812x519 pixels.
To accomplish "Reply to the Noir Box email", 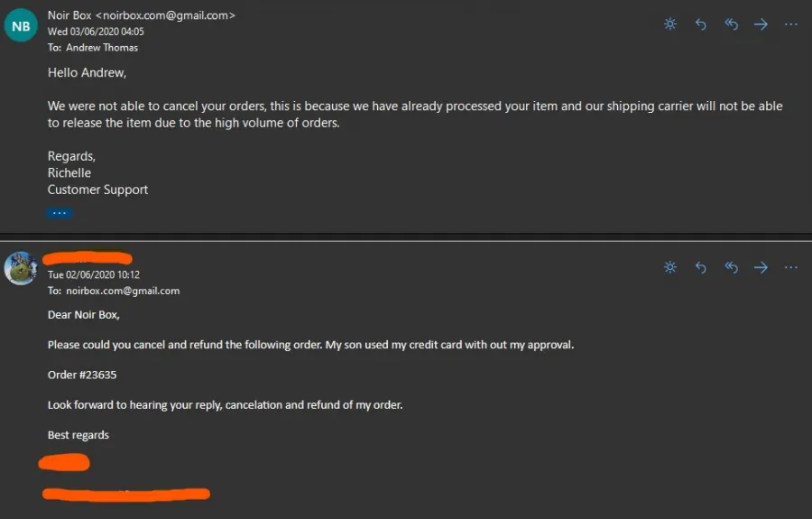I will 701,23.
